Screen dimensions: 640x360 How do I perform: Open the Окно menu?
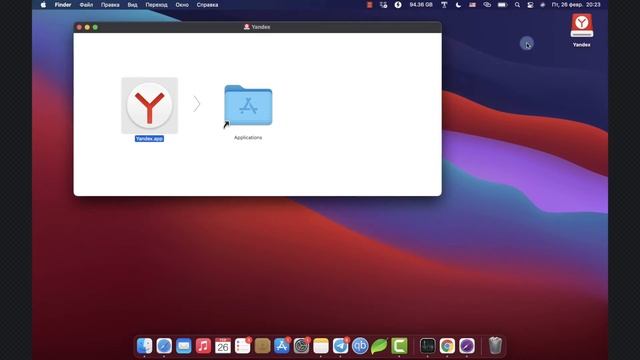[x=182, y=5]
